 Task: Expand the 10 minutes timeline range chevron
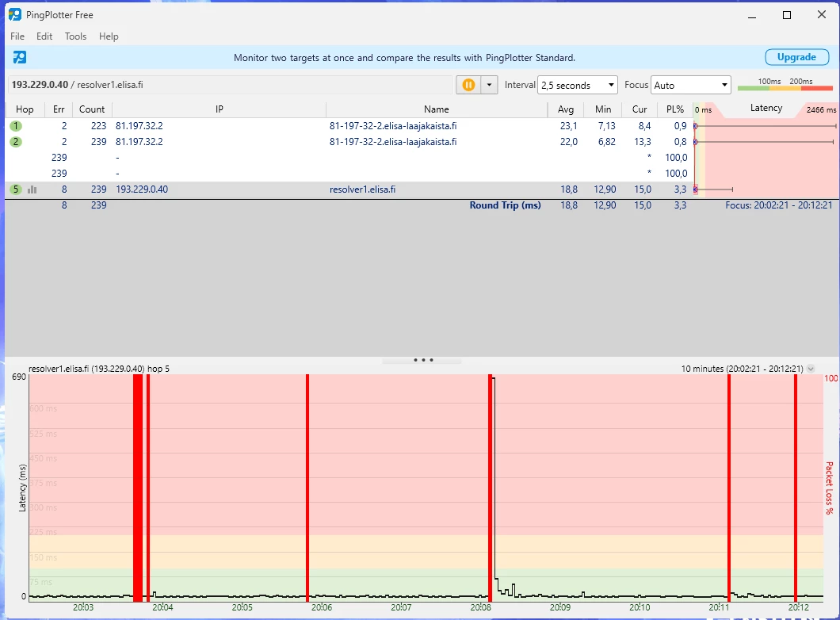[811, 369]
